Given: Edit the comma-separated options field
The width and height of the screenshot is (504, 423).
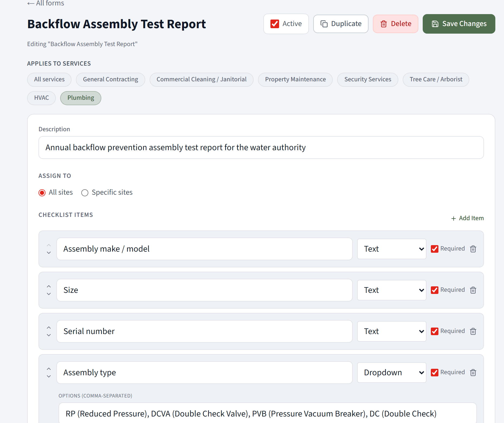Looking at the screenshot, I should [267, 413].
